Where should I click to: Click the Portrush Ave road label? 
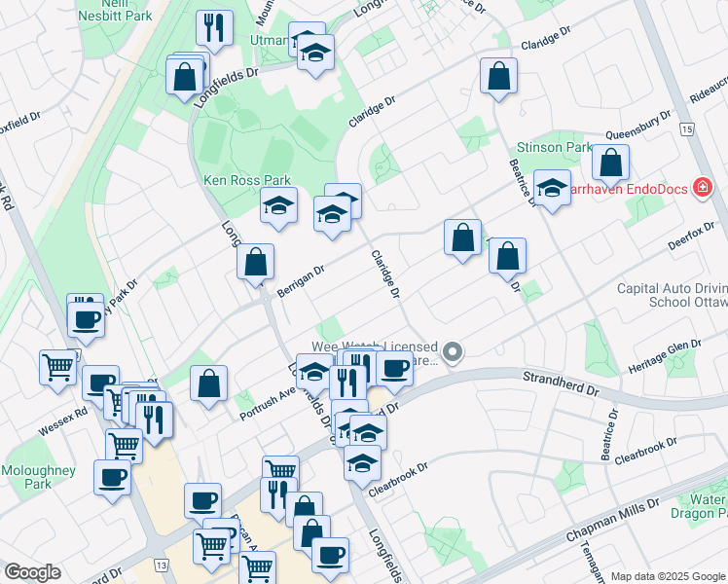(268, 403)
